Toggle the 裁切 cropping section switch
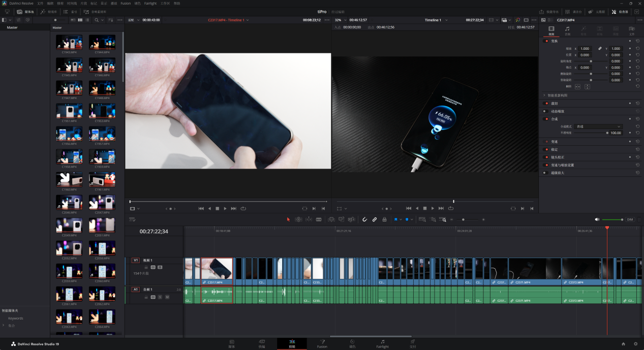 tap(546, 103)
